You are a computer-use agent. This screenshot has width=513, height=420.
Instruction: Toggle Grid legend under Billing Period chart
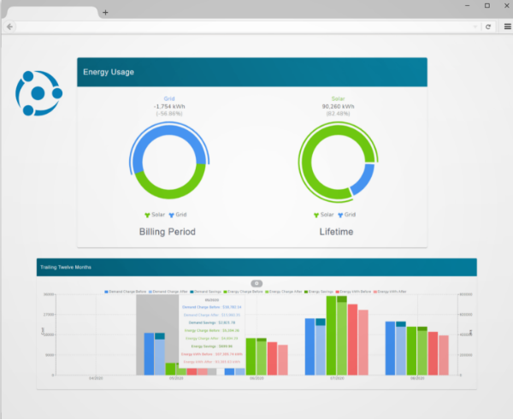coord(178,215)
